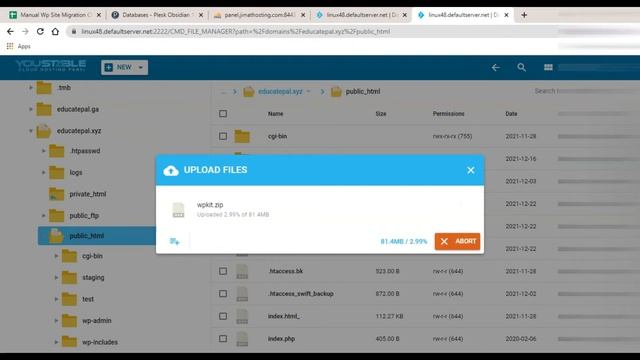This screenshot has width=640, height=360.
Task: Close the Databases - Plesk Obsidian tab
Action: (201, 15)
